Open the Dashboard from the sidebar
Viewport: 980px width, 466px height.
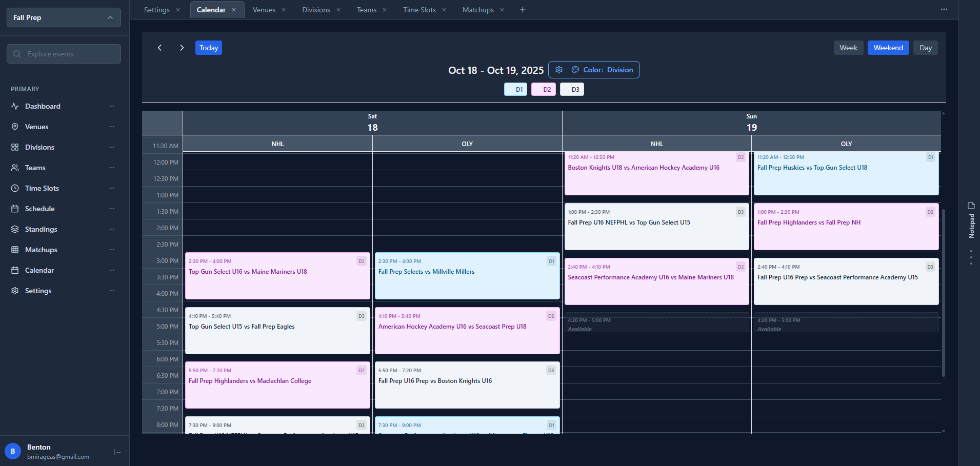click(x=43, y=106)
